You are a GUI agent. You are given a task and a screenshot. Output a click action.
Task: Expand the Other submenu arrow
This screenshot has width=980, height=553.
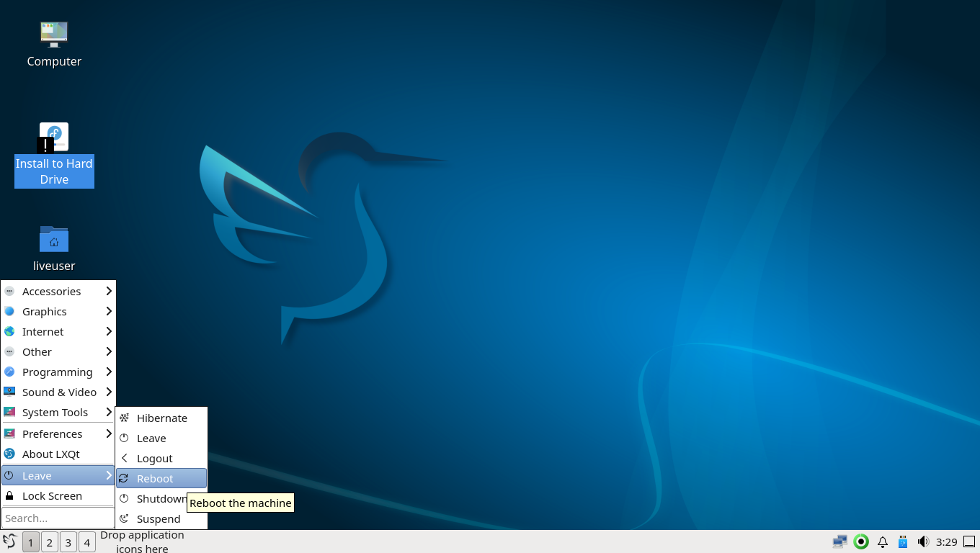[x=109, y=351]
